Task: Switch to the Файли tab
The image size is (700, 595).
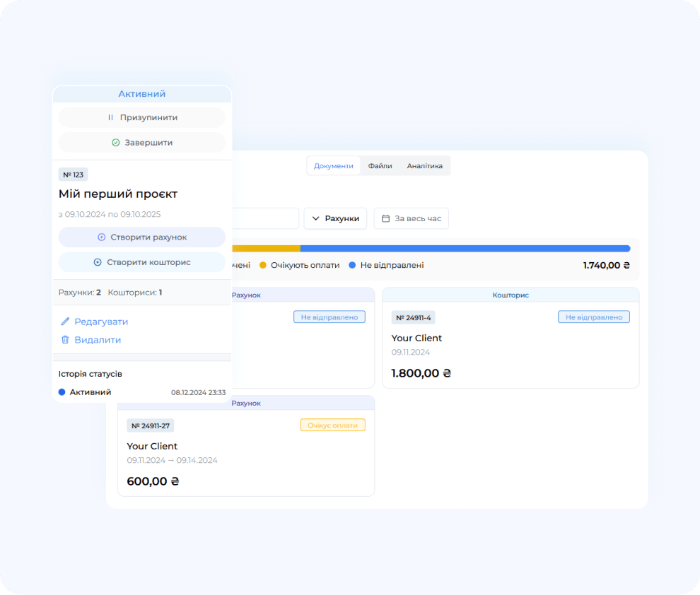Action: click(380, 166)
